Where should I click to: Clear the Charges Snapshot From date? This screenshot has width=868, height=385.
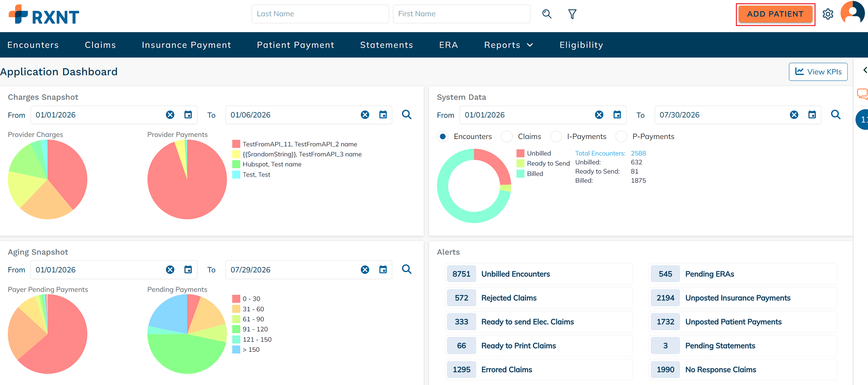click(170, 115)
